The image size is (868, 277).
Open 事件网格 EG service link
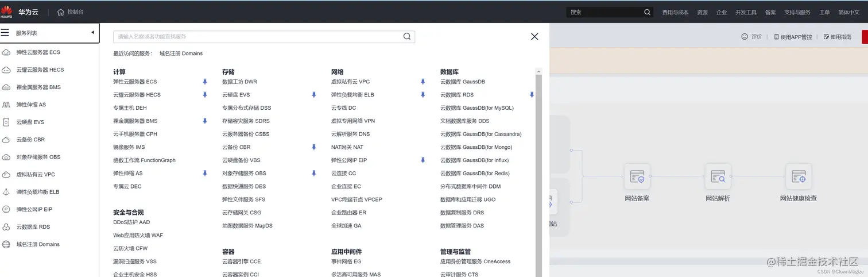[346, 261]
